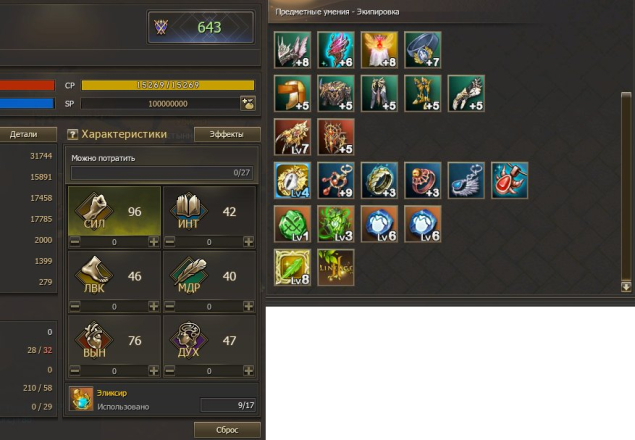635x440 pixels.
Task: Increase СИЛ stat with plus button
Action: click(153, 242)
